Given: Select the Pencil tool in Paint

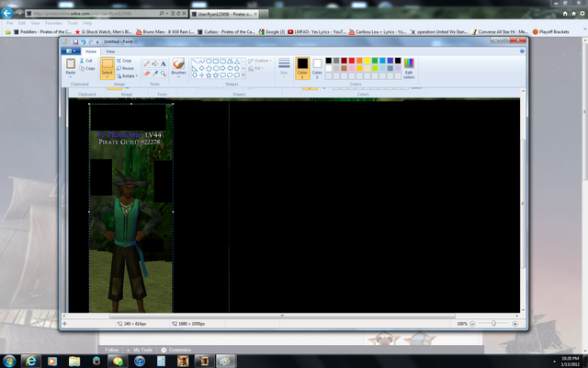Looking at the screenshot, I should tap(147, 63).
